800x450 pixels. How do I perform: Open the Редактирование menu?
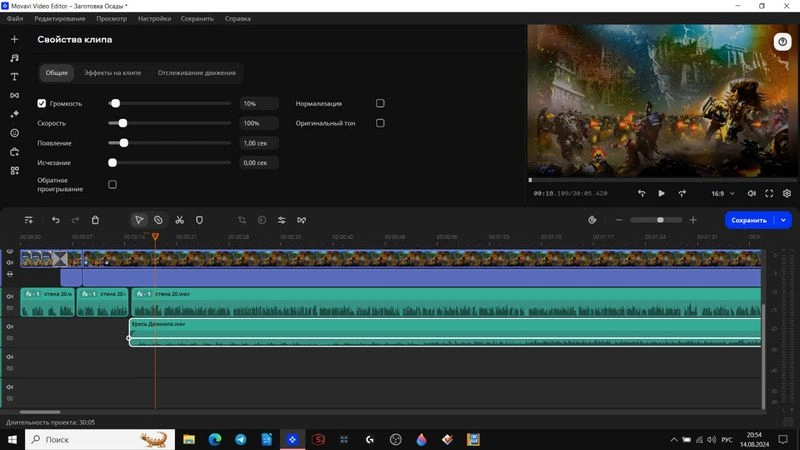tap(60, 18)
